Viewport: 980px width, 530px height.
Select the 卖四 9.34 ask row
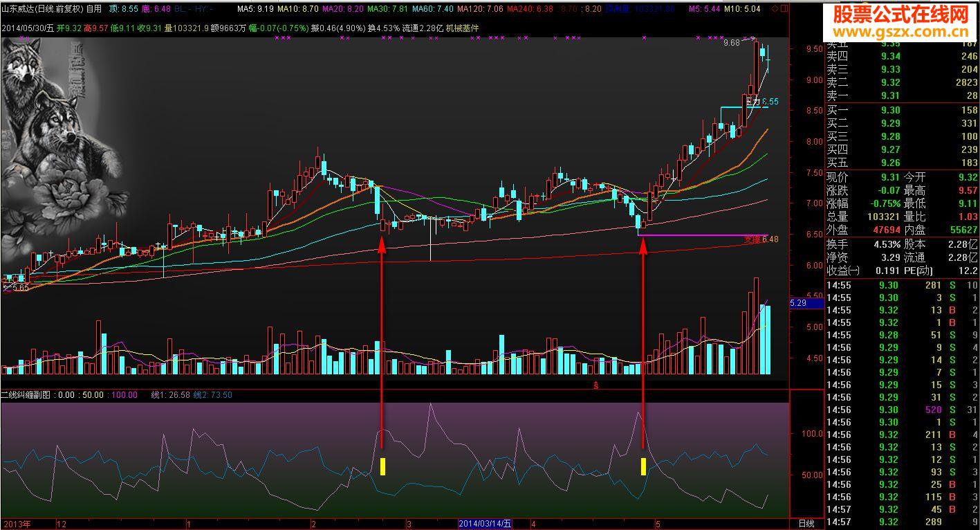[903, 57]
